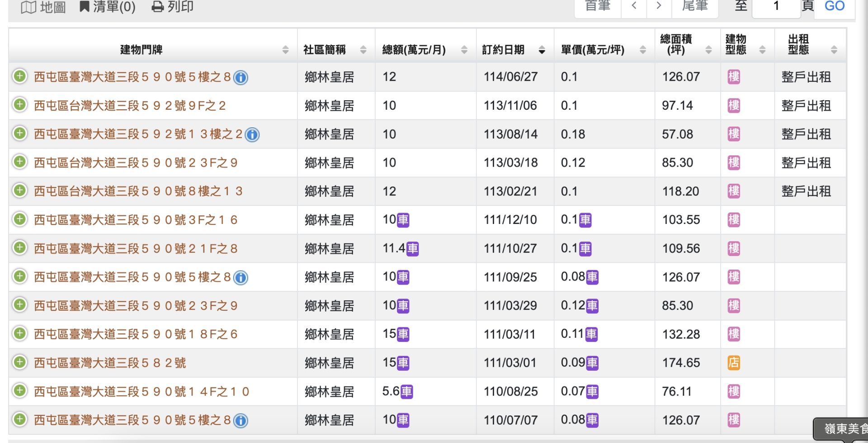
Task: Sort by 總額(萬元/月) column
Action: coord(464,50)
